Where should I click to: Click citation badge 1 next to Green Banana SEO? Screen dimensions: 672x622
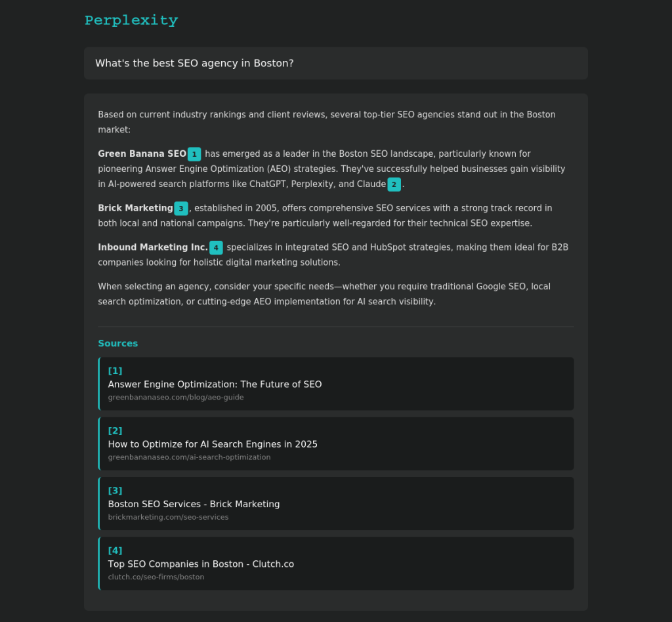pyautogui.click(x=194, y=154)
